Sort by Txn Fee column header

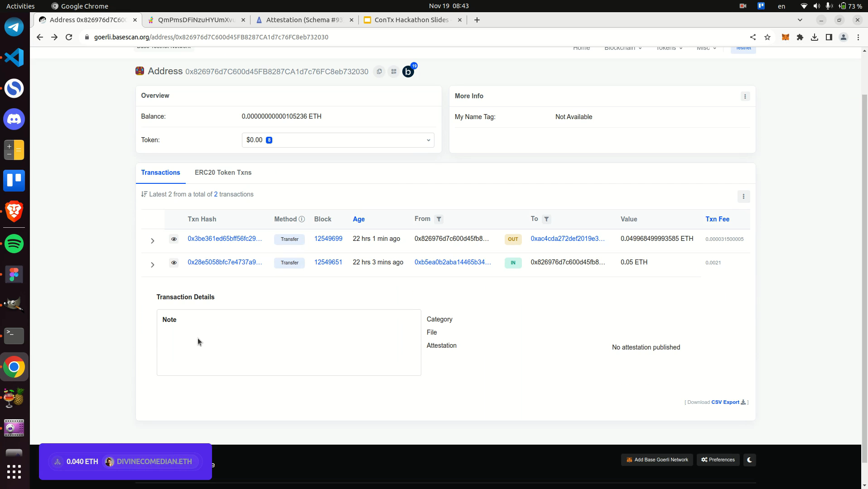tap(717, 219)
